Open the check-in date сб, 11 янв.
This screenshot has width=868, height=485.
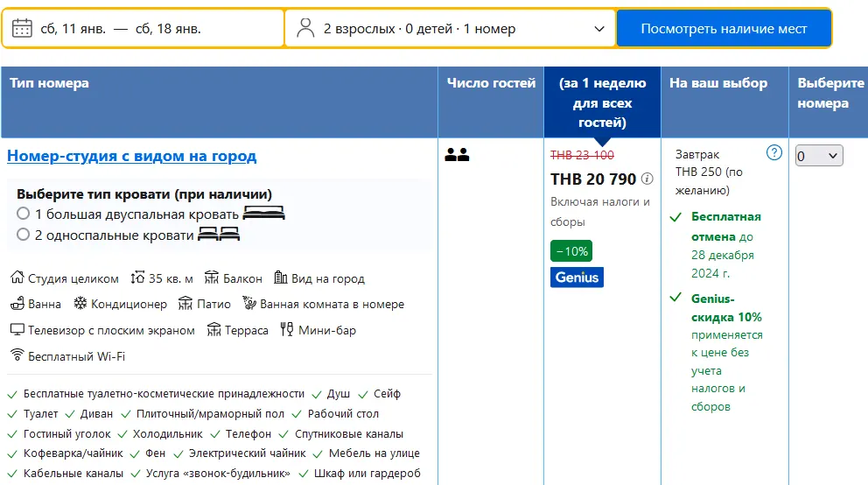73,28
